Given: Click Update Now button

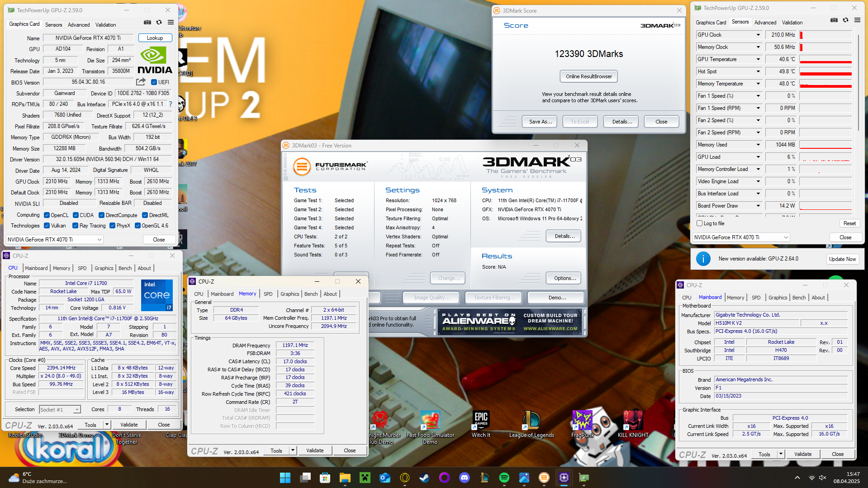Looking at the screenshot, I should pos(842,259).
